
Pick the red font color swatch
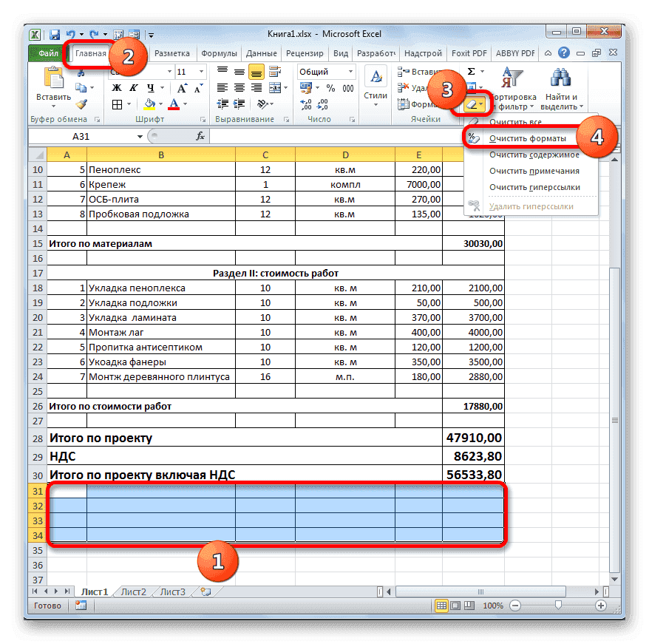pyautogui.click(x=173, y=108)
